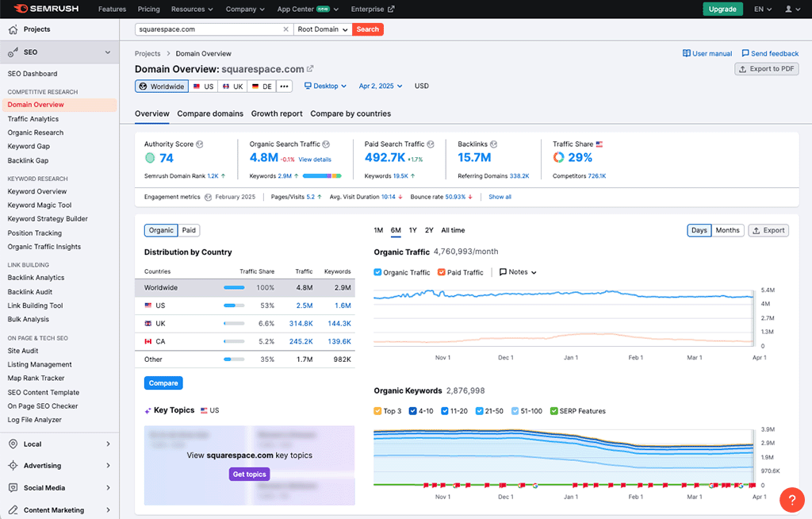Click the Local pin icon

coord(13,444)
